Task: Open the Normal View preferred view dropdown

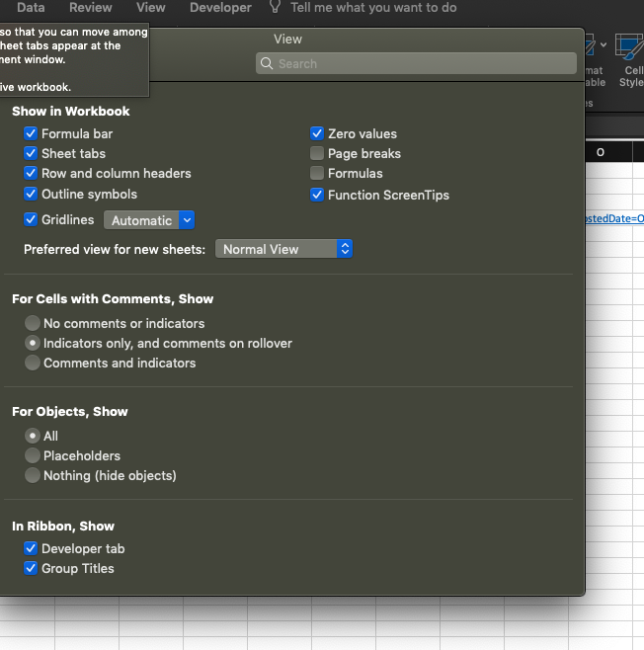Action: 283,249
